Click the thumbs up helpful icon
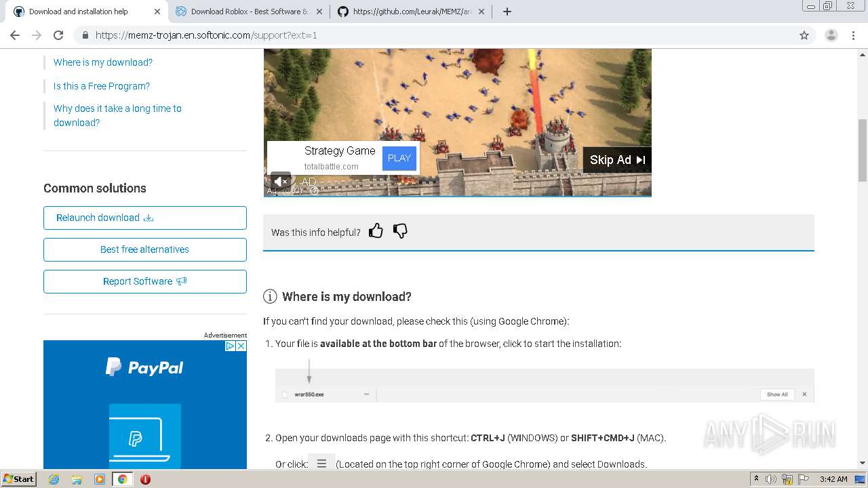Image resolution: width=868 pixels, height=488 pixels. click(x=376, y=231)
